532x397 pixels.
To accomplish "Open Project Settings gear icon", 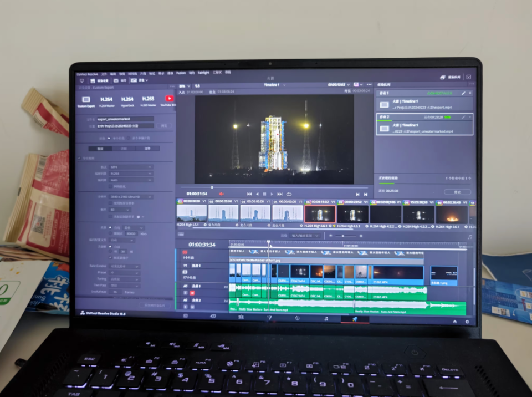I will pyautogui.click(x=467, y=322).
